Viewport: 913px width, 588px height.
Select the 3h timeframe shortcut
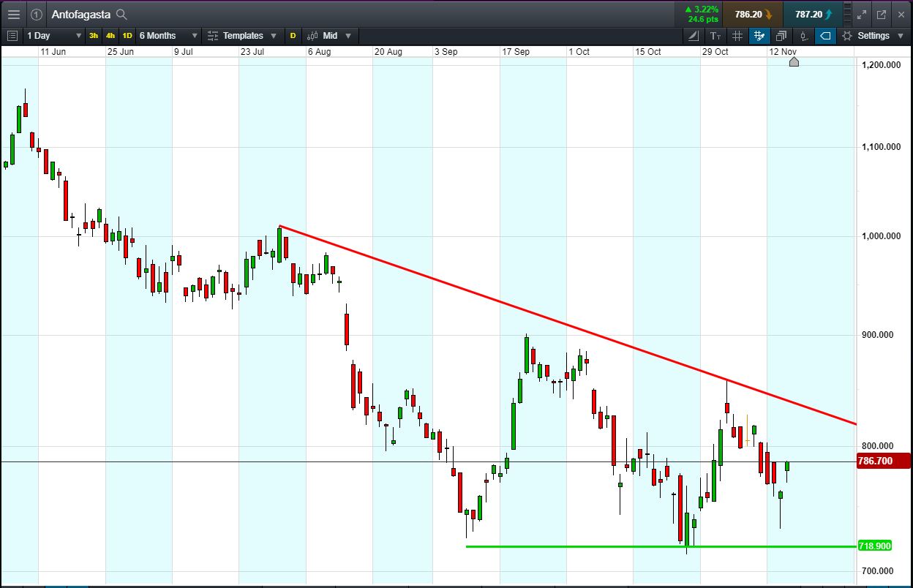94,35
